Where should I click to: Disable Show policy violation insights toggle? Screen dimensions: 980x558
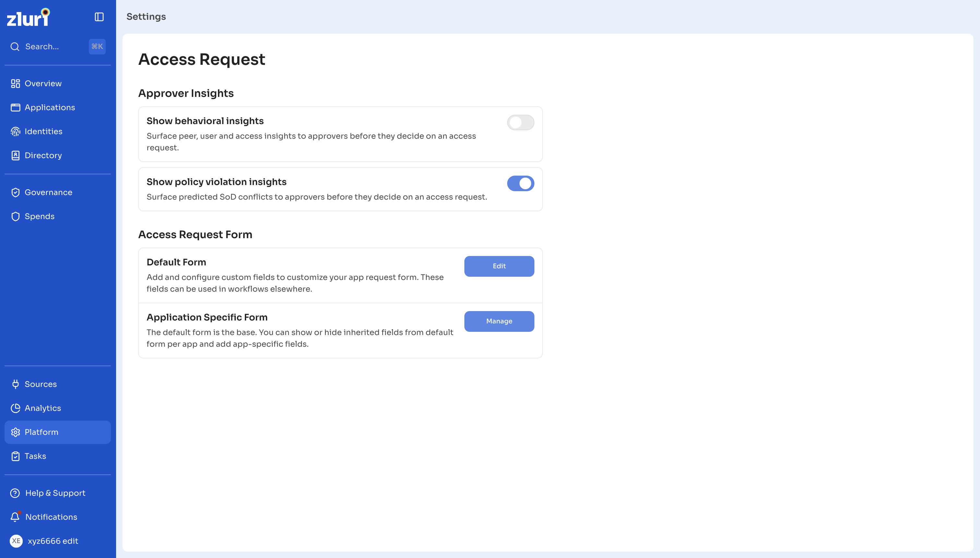(520, 184)
